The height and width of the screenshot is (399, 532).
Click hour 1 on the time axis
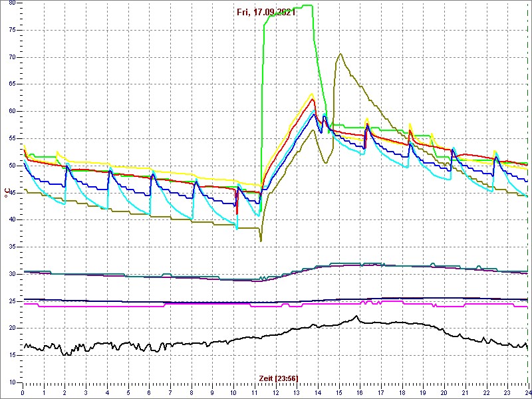point(44,392)
